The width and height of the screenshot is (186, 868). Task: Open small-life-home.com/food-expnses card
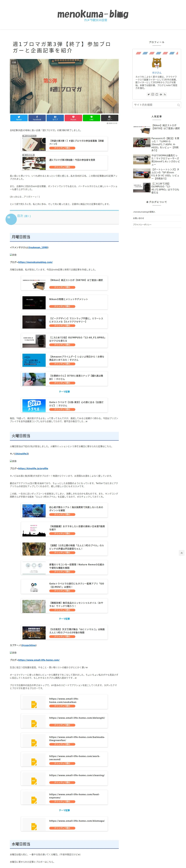point(64,798)
